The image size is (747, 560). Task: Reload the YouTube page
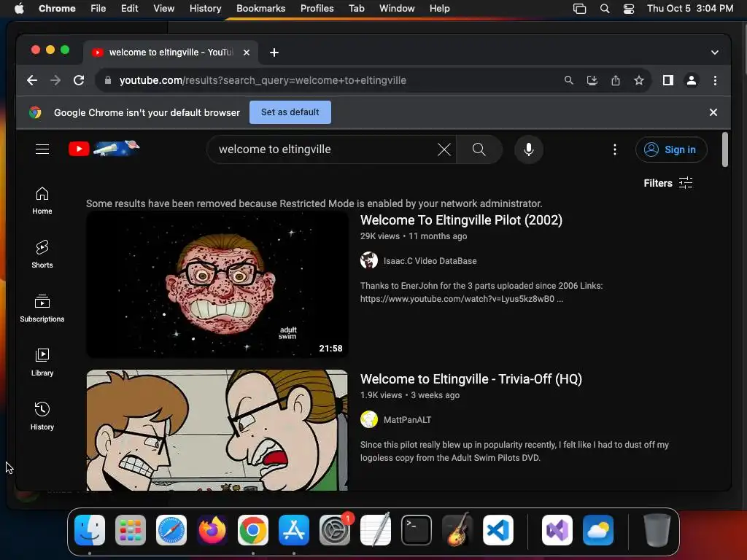pos(79,80)
